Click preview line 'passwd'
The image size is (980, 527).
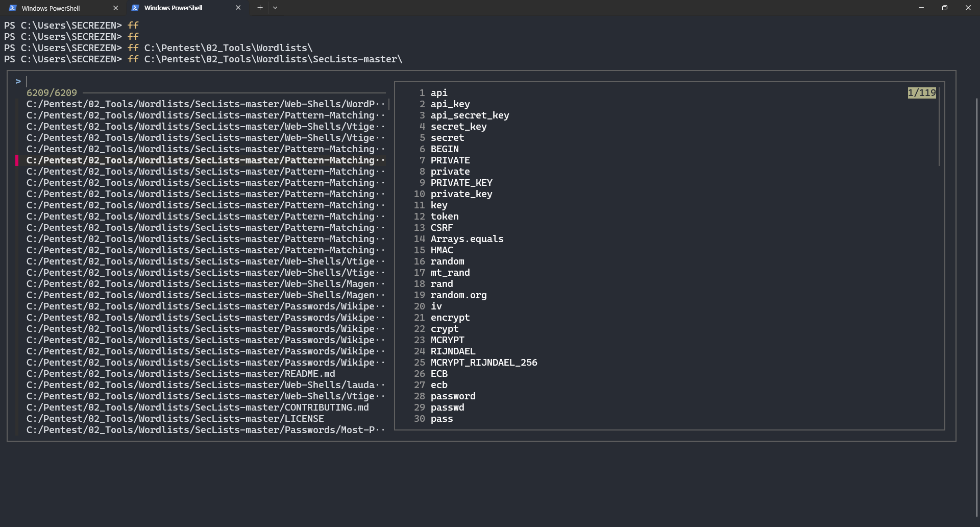point(447,408)
